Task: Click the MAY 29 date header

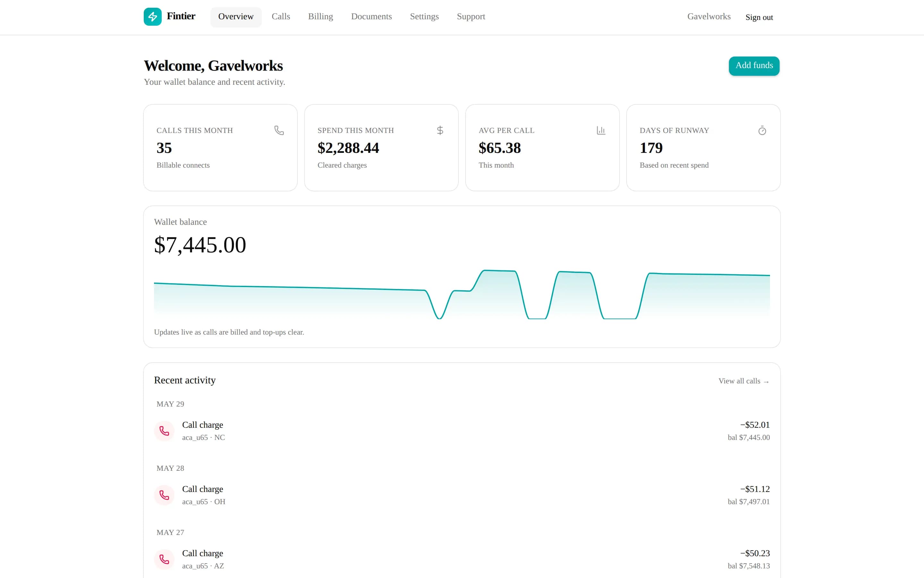Action: (170, 404)
